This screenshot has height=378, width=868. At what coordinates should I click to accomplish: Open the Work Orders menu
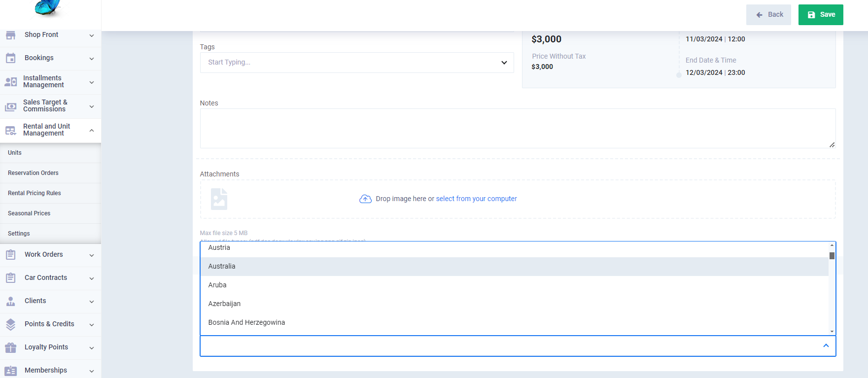(x=50, y=255)
